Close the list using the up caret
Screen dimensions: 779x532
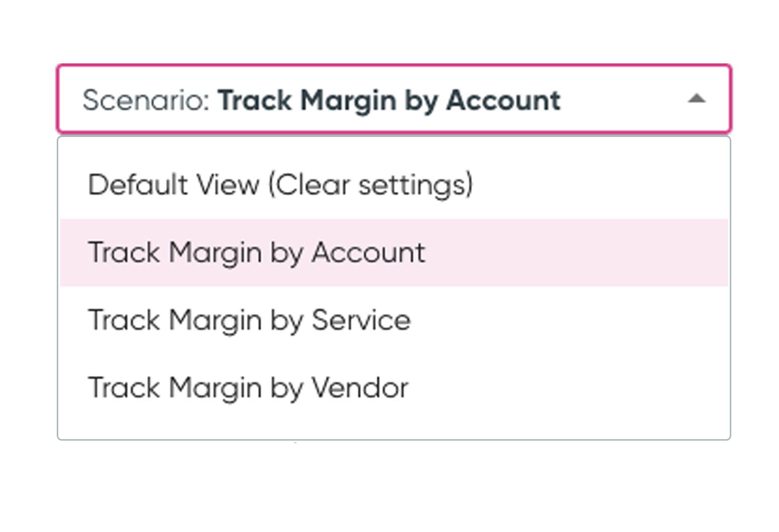point(696,99)
